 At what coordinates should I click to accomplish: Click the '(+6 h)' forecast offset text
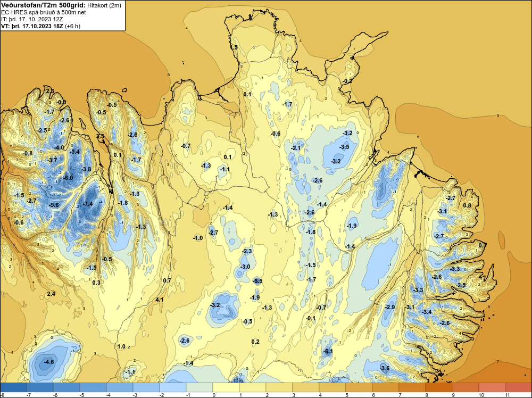(72, 26)
